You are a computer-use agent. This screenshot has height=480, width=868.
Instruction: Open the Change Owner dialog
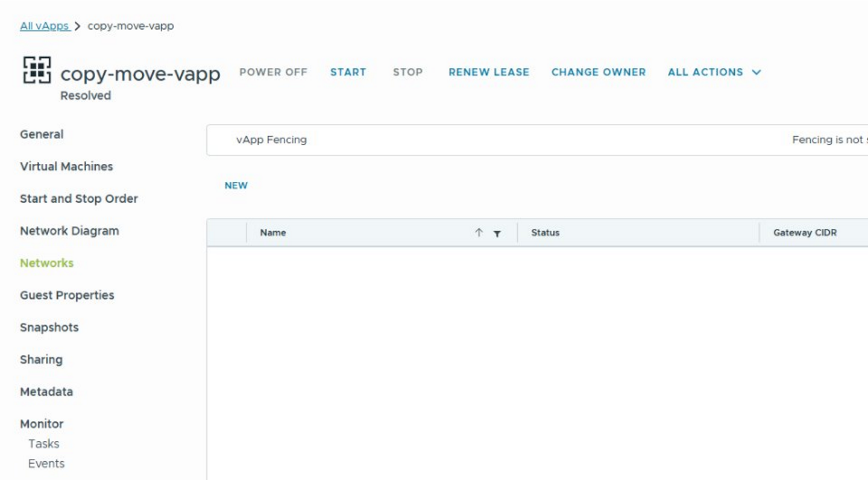[598, 72]
